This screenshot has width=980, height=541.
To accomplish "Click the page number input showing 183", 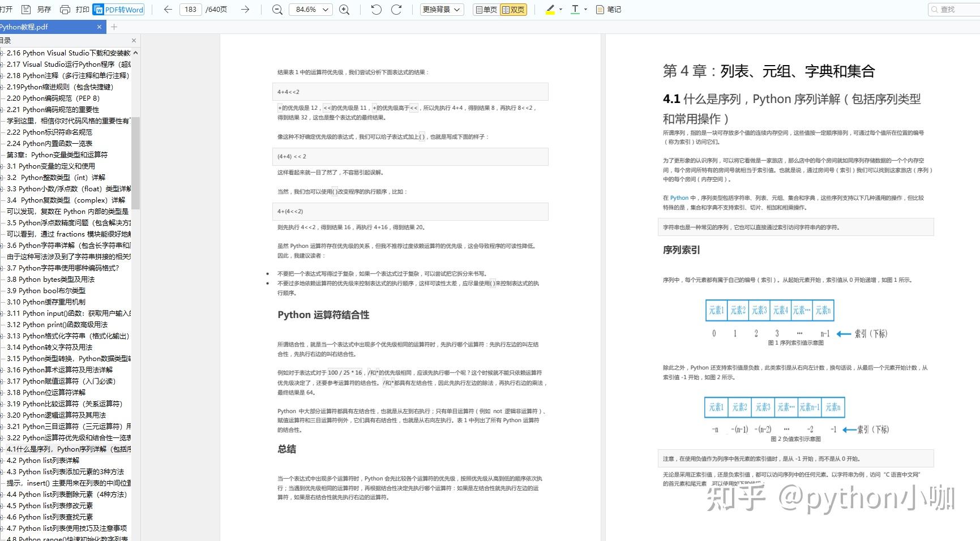I will click(x=190, y=10).
